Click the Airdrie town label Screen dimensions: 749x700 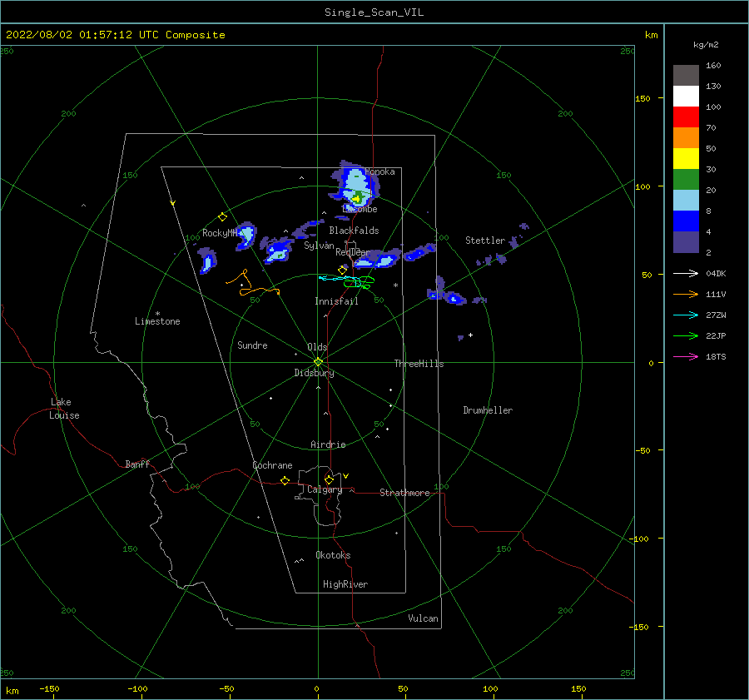[x=328, y=444]
